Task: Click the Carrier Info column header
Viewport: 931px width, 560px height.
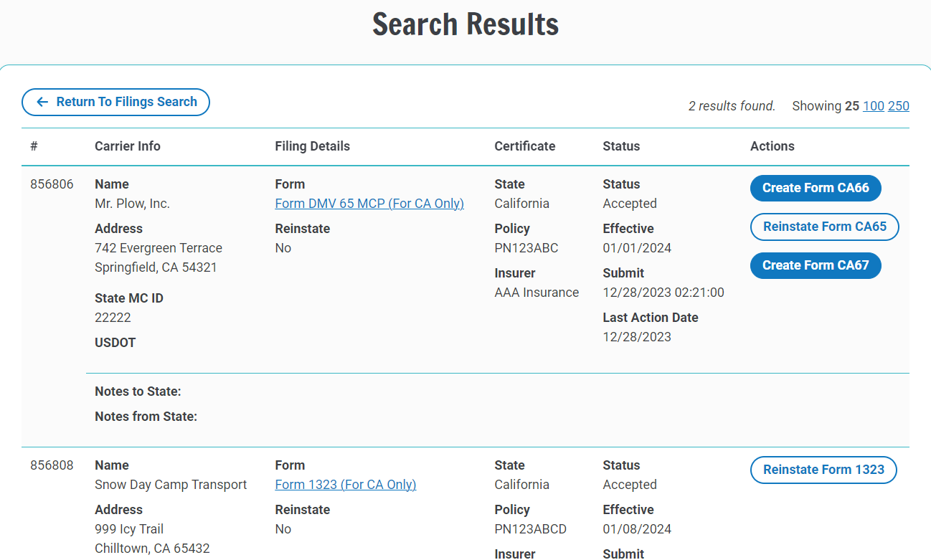Action: tap(128, 146)
